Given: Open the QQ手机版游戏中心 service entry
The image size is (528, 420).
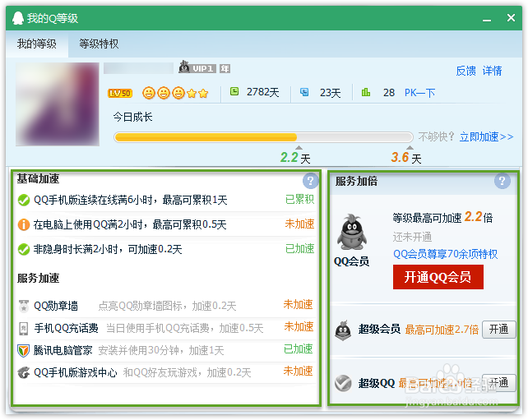Looking at the screenshot, I should pyautogui.click(x=76, y=373).
